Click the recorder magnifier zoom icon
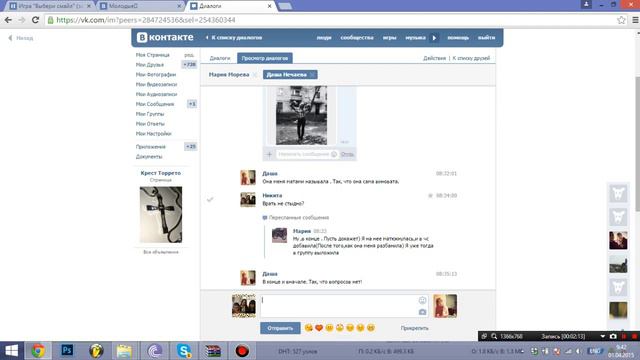 494,336
